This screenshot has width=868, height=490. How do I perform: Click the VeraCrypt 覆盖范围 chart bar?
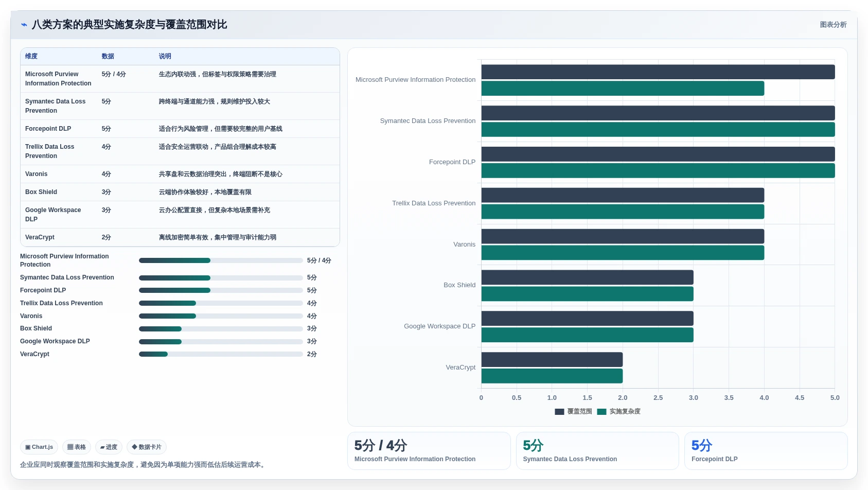click(552, 360)
